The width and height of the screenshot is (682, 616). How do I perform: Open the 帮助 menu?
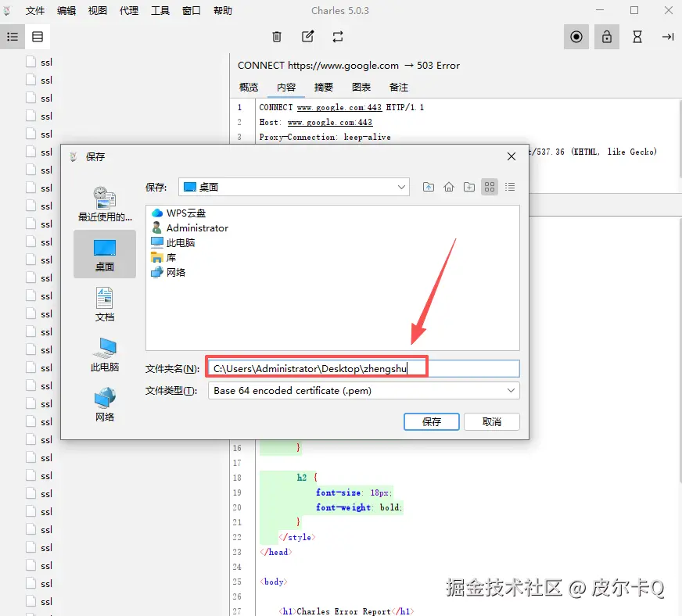pos(223,10)
